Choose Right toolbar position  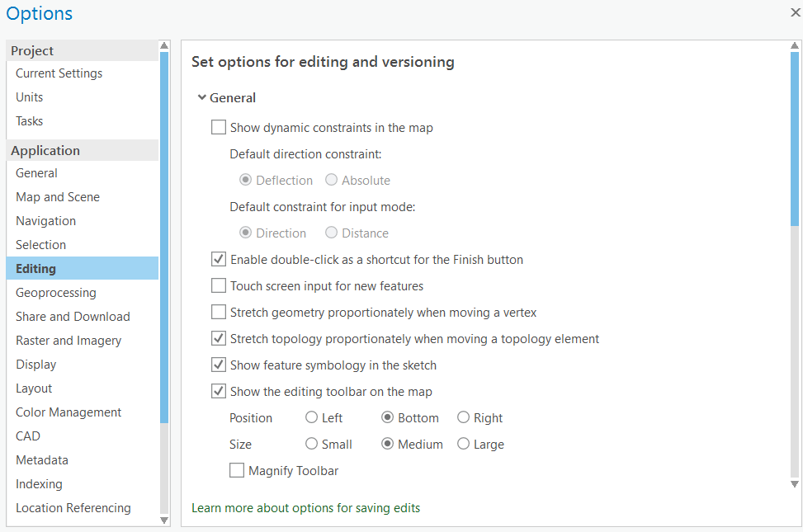point(464,418)
